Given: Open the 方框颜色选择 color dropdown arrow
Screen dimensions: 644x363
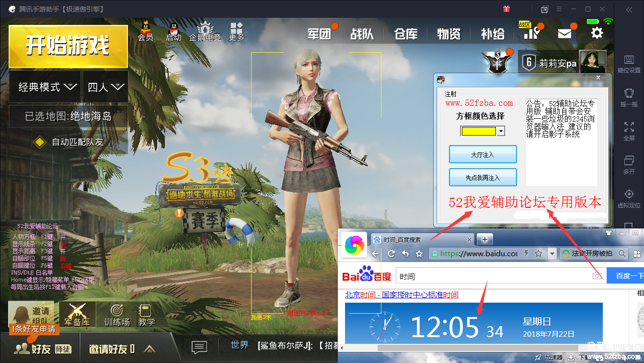Looking at the screenshot, I should [501, 131].
